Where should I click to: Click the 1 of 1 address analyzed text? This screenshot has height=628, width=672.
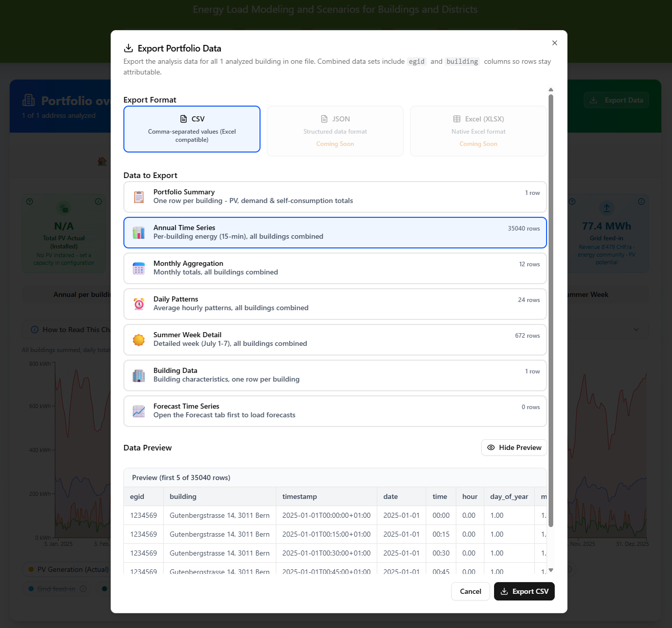coord(59,115)
